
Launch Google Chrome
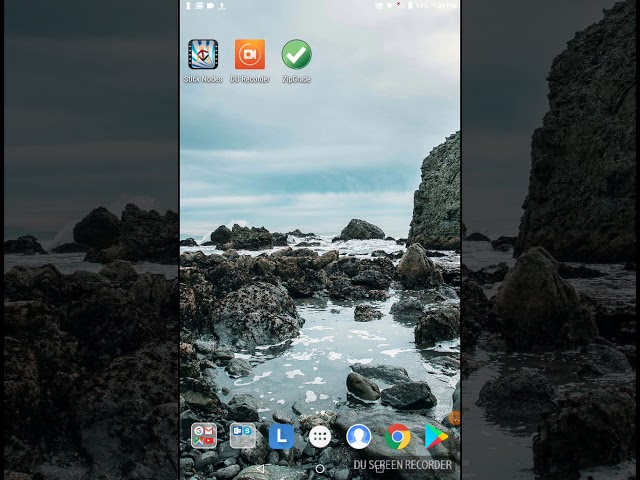397,436
